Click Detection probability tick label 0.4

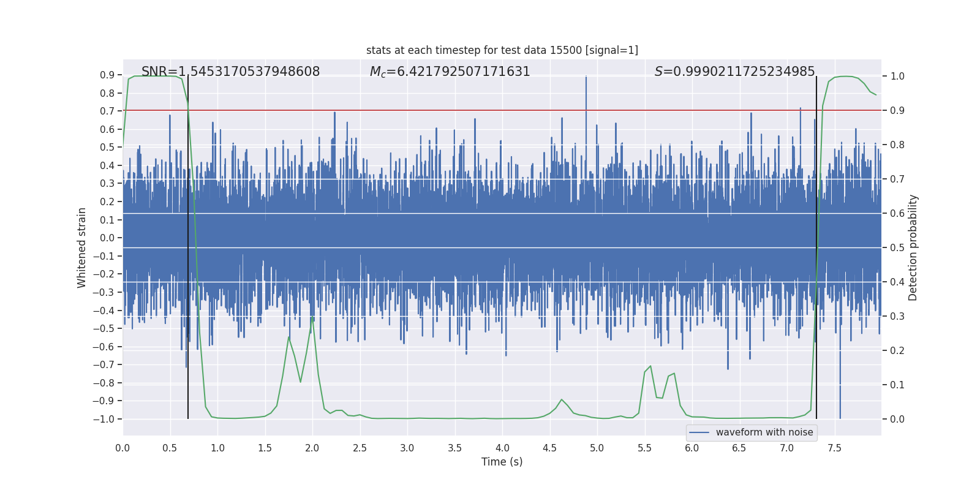coord(897,282)
